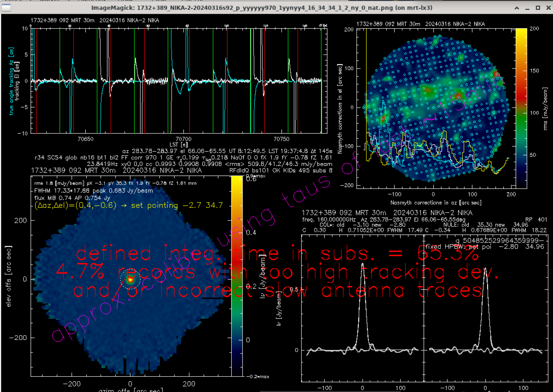Roll up window with the shade arrow
Screen dimensions: 553x392
click(x=517, y=8)
